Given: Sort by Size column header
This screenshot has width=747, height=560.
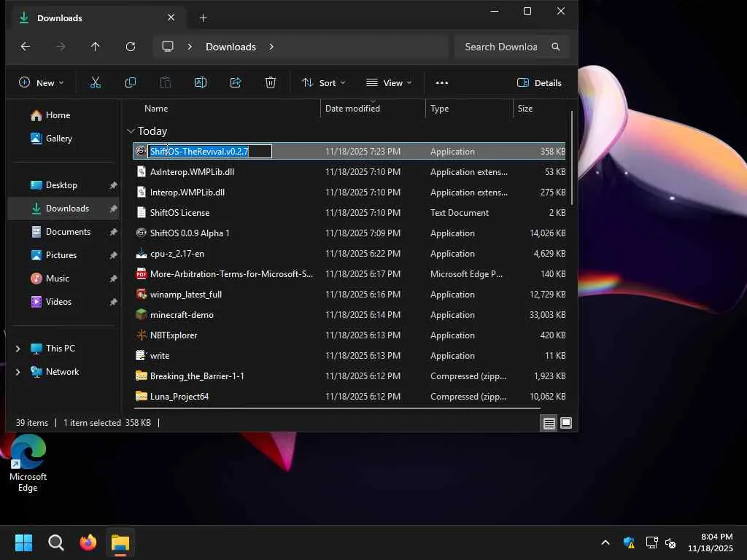Looking at the screenshot, I should click(x=525, y=109).
